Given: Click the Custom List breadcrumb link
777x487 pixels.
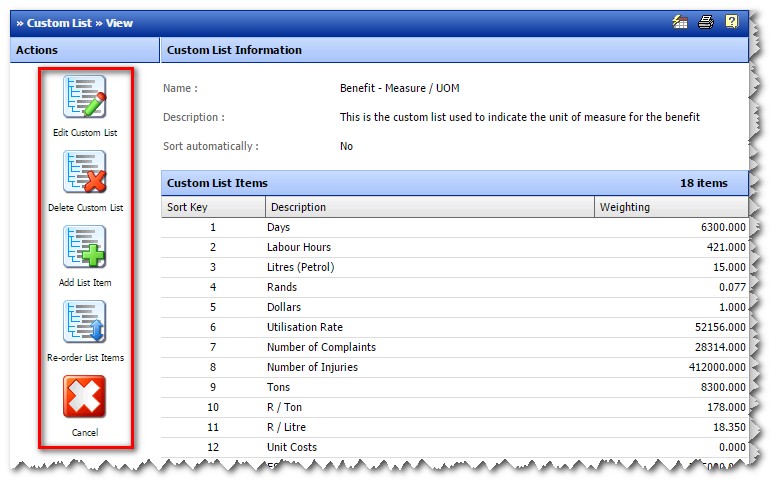Looking at the screenshot, I should tap(59, 23).
